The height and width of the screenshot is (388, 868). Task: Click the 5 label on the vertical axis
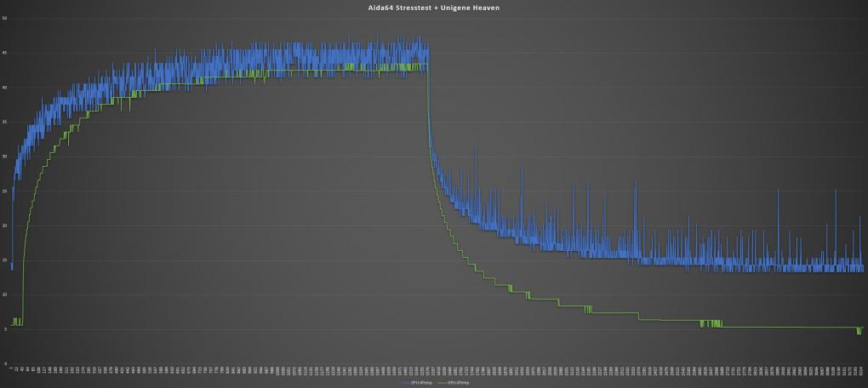[x=5, y=329]
